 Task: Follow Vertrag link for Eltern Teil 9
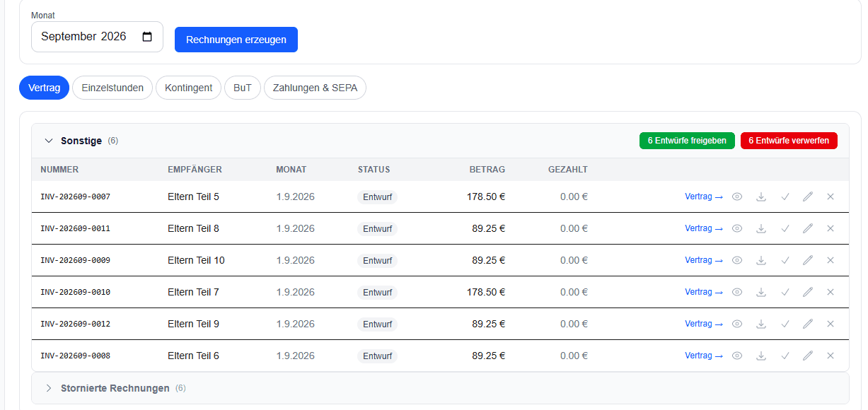click(704, 324)
